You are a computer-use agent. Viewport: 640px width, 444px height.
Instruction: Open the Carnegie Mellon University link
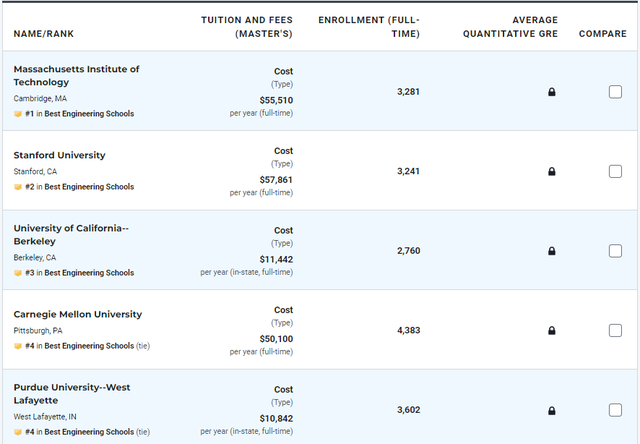78,314
